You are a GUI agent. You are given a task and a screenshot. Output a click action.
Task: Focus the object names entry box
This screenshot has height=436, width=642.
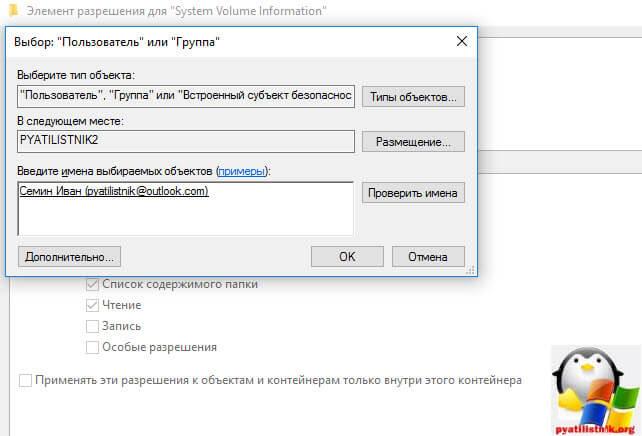tap(185, 209)
